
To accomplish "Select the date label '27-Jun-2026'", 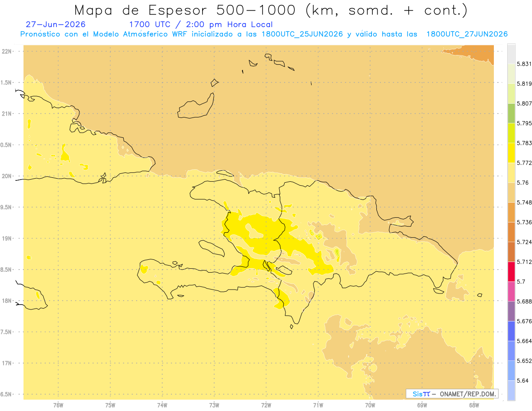I will coord(56,24).
